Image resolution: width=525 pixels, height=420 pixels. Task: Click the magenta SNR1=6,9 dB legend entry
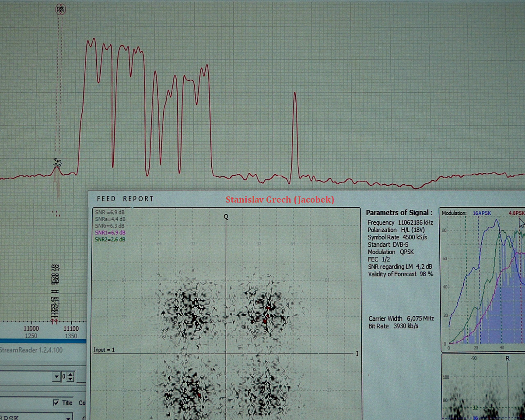tap(110, 232)
